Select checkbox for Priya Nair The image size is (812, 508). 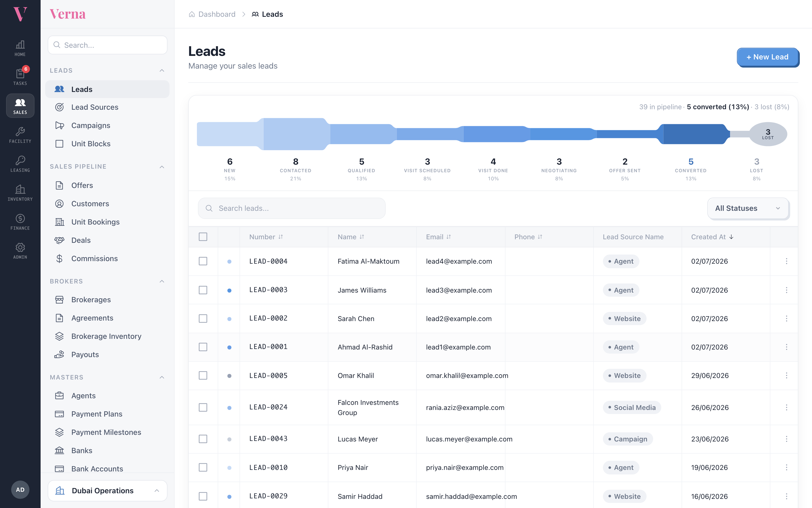tap(203, 467)
